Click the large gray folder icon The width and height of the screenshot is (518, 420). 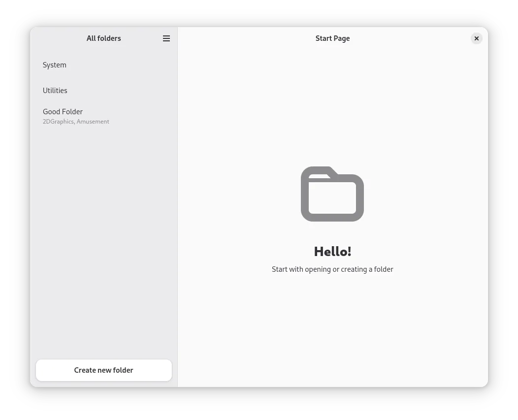(x=332, y=194)
